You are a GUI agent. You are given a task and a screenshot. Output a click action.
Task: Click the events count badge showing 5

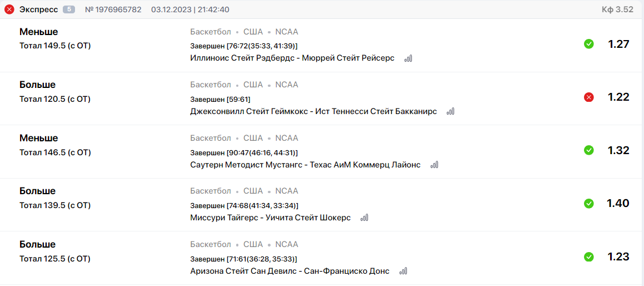(x=68, y=9)
